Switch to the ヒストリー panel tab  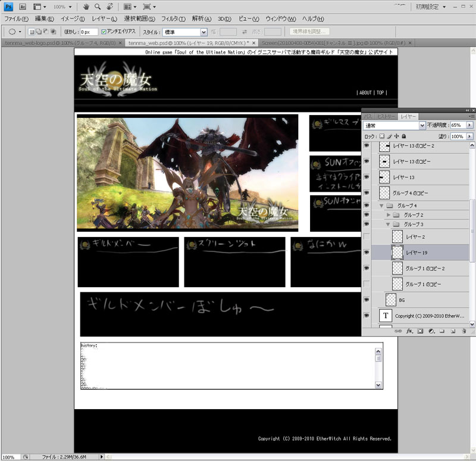[x=386, y=116]
